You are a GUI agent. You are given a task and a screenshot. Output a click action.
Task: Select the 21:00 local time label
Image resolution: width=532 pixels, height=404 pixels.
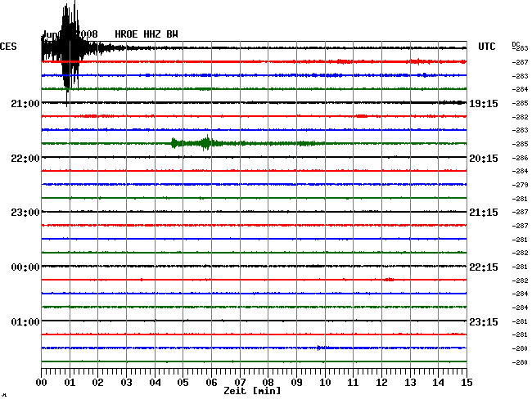coord(25,103)
